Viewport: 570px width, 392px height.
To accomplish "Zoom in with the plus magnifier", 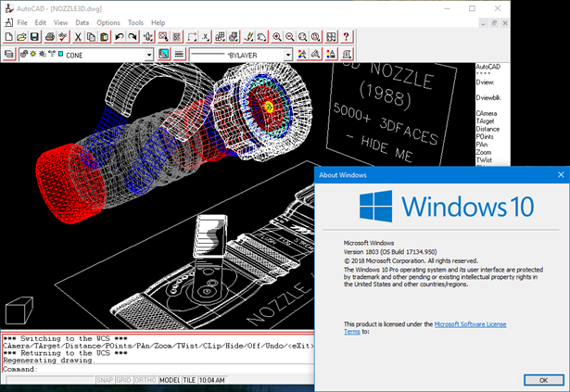I will pos(277,37).
